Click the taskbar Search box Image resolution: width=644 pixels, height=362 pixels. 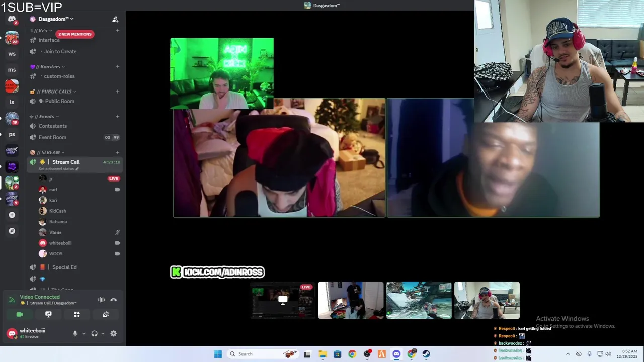pyautogui.click(x=263, y=354)
